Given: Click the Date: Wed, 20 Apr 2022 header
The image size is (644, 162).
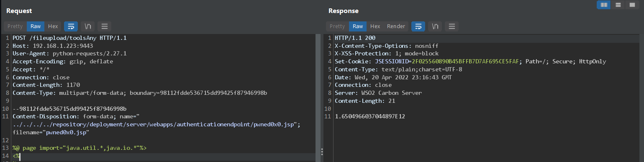Looking at the screenshot, I should click(393, 77).
